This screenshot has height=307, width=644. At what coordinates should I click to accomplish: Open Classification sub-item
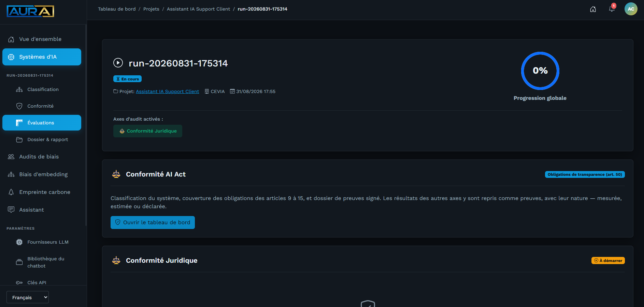[x=42, y=89]
